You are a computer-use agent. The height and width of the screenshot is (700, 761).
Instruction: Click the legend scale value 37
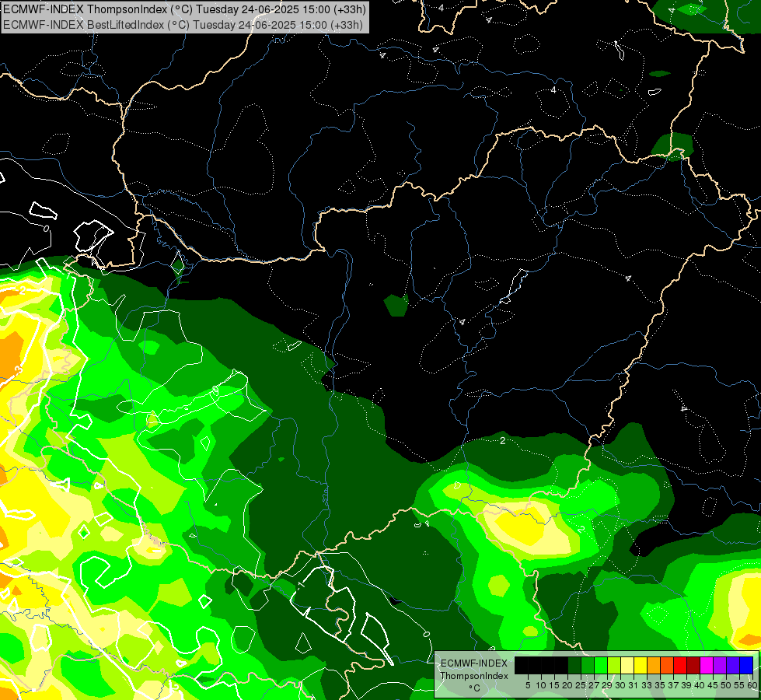coord(673,685)
